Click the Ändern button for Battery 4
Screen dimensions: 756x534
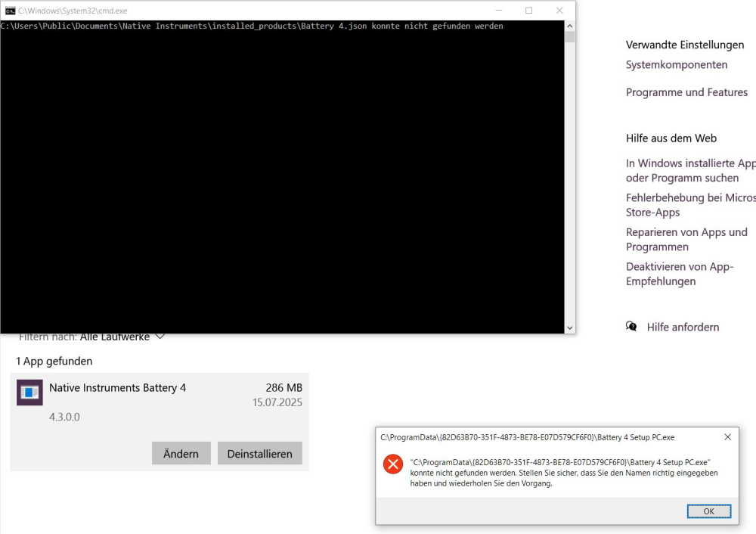pos(181,453)
